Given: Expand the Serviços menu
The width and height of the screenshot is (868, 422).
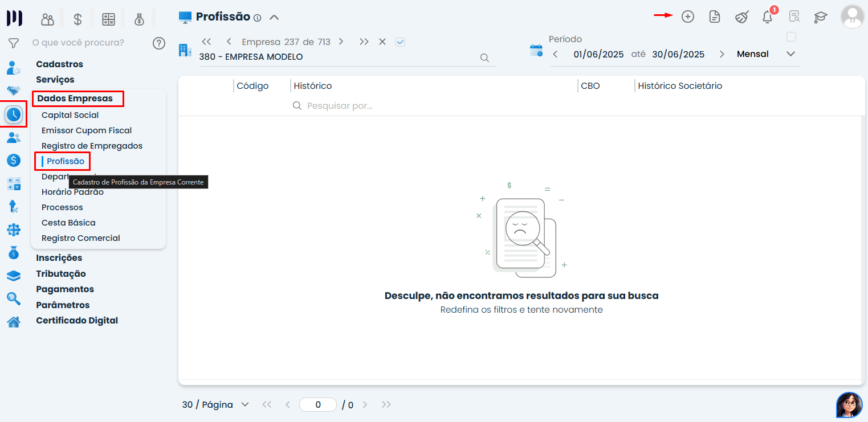Looking at the screenshot, I should tap(55, 80).
